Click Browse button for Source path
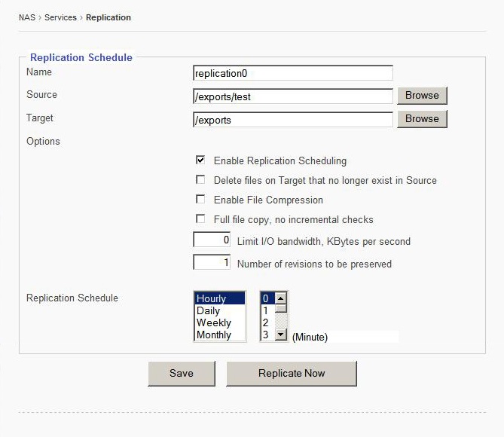 tap(422, 96)
